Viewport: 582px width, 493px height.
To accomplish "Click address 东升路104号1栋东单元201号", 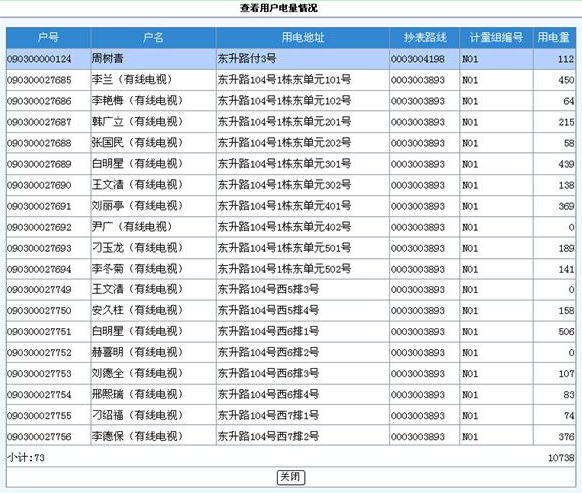I will [284, 122].
